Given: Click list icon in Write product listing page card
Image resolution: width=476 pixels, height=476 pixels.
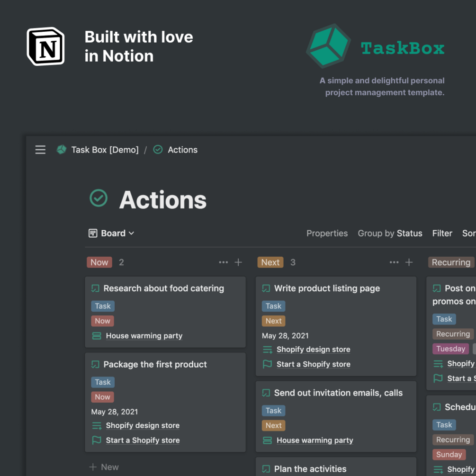Looking at the screenshot, I should [x=268, y=350].
